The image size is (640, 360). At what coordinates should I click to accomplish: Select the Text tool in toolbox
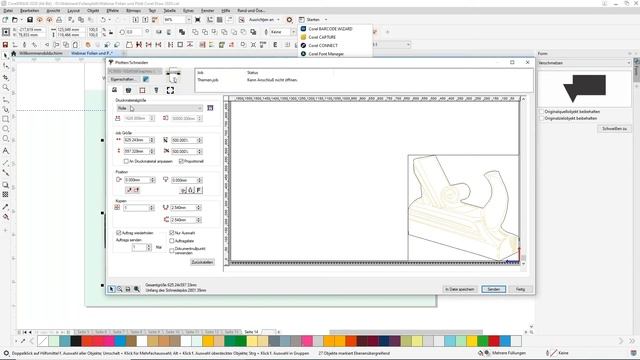(x=6, y=151)
